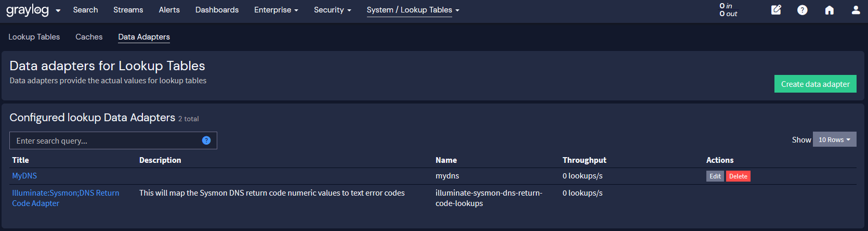The image size is (868, 231).
Task: Open the Search page
Action: click(x=85, y=10)
